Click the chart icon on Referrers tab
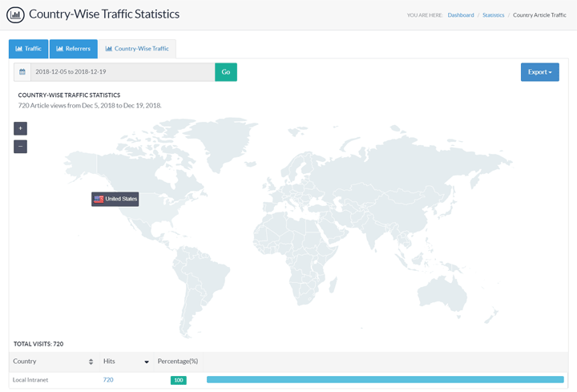Image resolution: width=577 pixels, height=392 pixels. click(x=59, y=49)
